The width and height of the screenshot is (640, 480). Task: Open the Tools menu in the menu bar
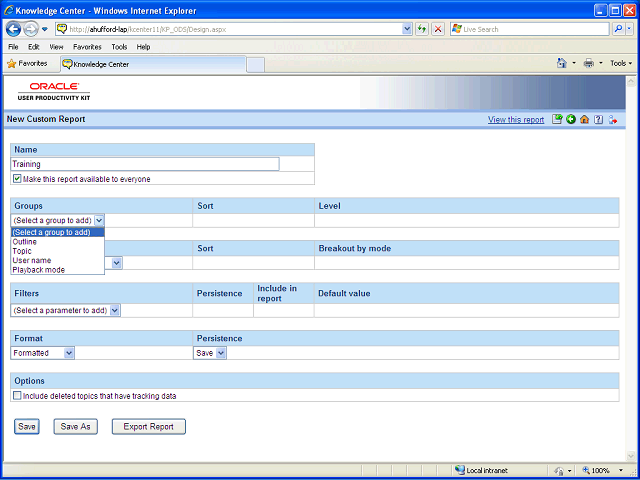[x=119, y=47]
